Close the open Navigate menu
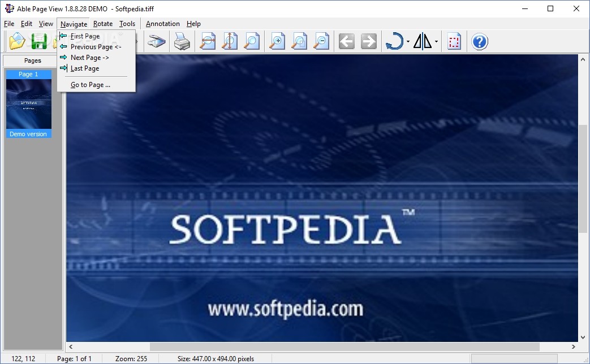590x364 pixels. (x=74, y=24)
